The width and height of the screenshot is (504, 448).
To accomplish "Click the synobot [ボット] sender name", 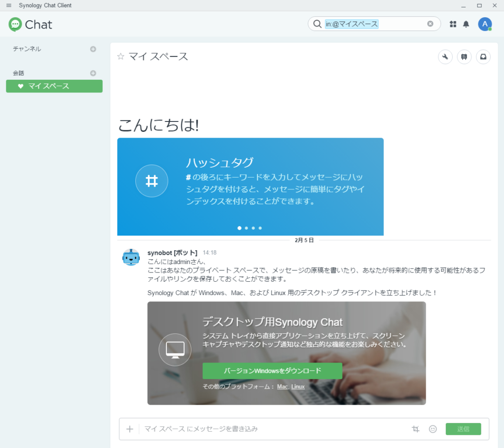I will pyautogui.click(x=172, y=253).
